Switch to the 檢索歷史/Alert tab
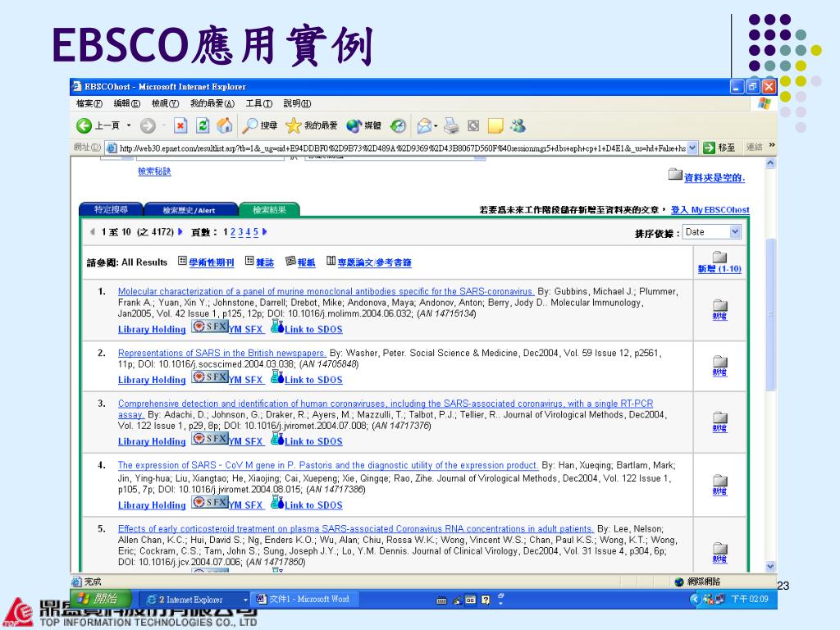 coord(190,210)
